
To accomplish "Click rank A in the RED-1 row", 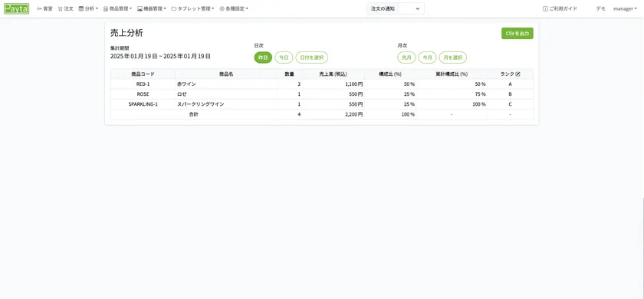I will [510, 84].
